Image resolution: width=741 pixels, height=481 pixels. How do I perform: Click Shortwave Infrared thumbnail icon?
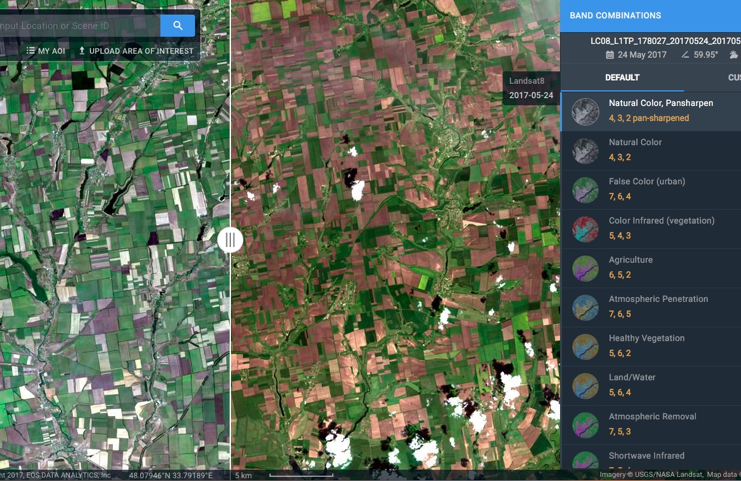click(x=585, y=461)
